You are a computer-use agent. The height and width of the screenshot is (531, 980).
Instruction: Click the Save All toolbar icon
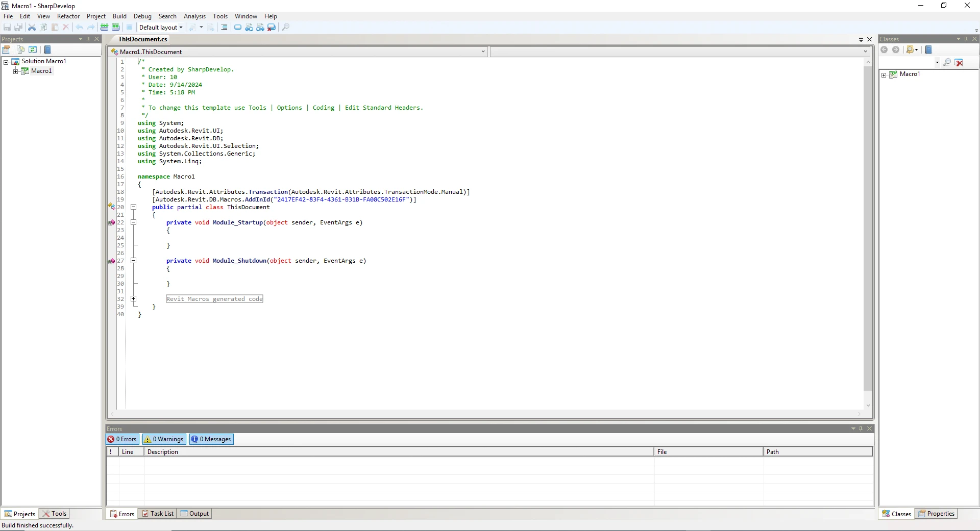pos(18,28)
